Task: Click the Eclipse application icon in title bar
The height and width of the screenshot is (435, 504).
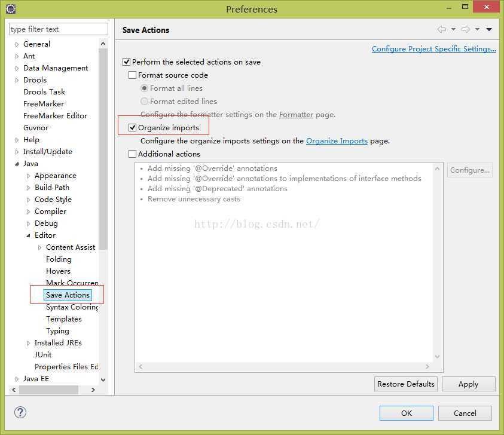Action: click(x=11, y=9)
